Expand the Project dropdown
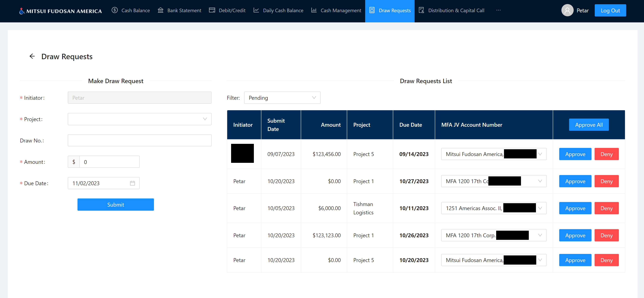This screenshot has width=644, height=298. pyautogui.click(x=140, y=119)
